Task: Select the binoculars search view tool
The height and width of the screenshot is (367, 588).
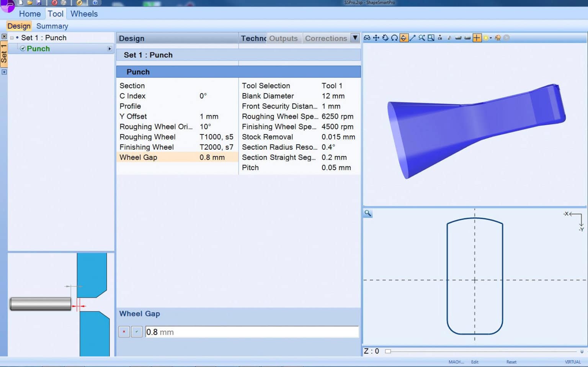Action: pos(367,38)
